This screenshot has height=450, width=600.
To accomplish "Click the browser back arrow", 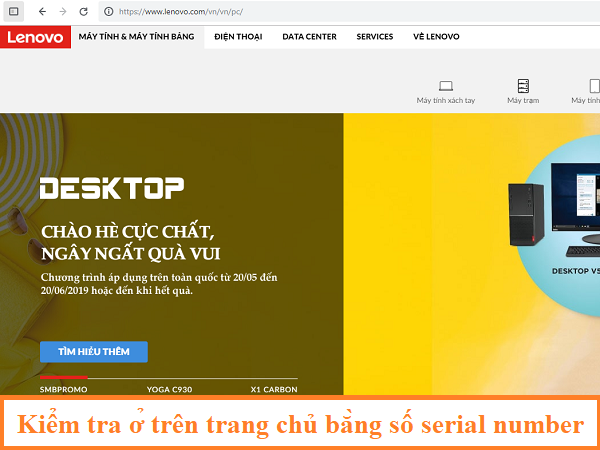I will point(42,11).
